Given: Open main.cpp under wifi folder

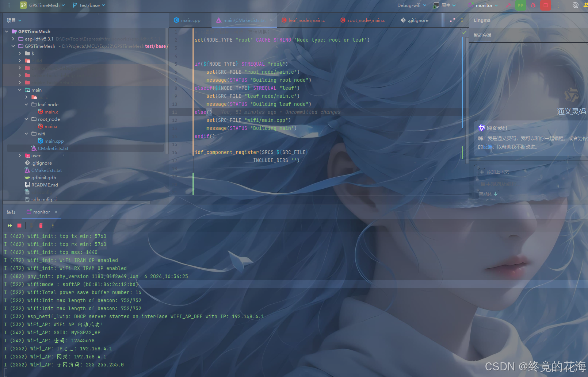Looking at the screenshot, I should click(51, 141).
